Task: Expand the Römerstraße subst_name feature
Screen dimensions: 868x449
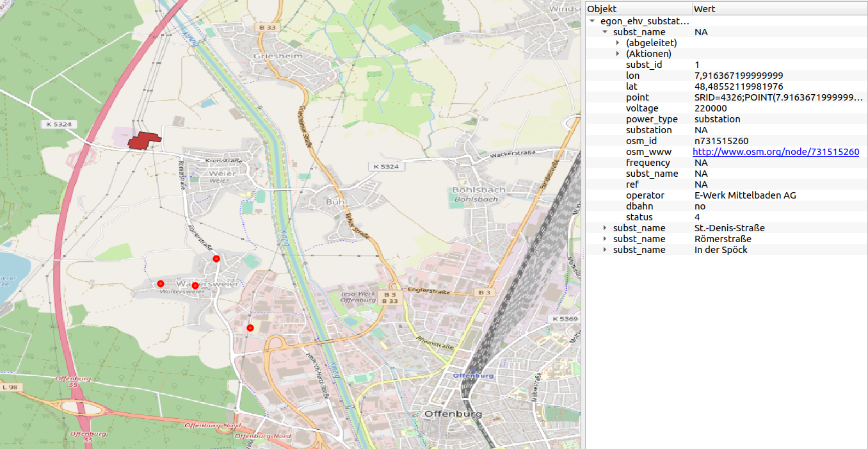Action: pos(605,238)
